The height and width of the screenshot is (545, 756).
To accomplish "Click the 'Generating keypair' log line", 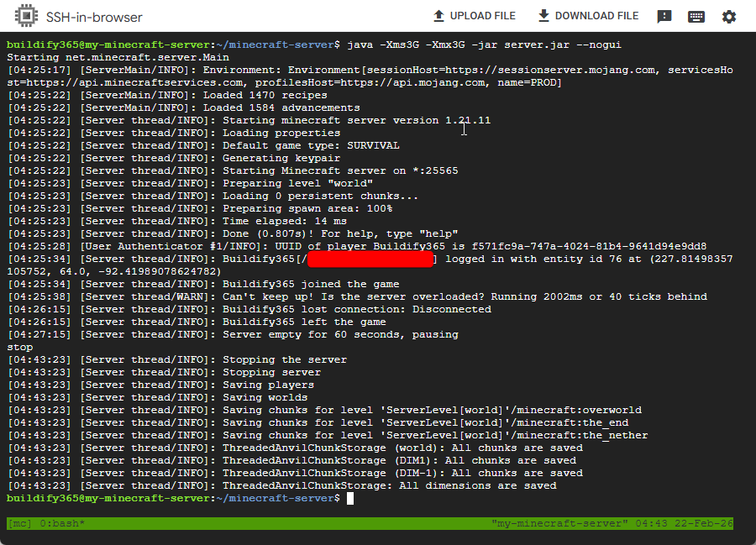I will (x=174, y=158).
